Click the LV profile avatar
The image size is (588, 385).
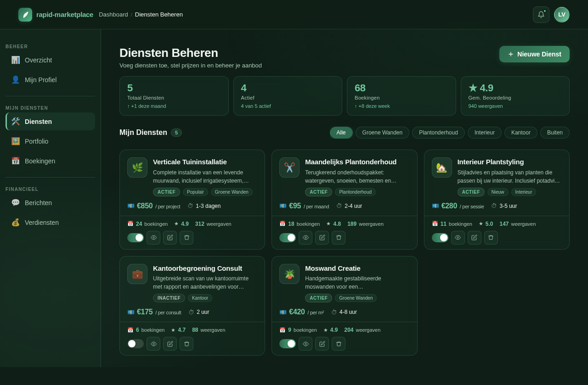tap(561, 14)
